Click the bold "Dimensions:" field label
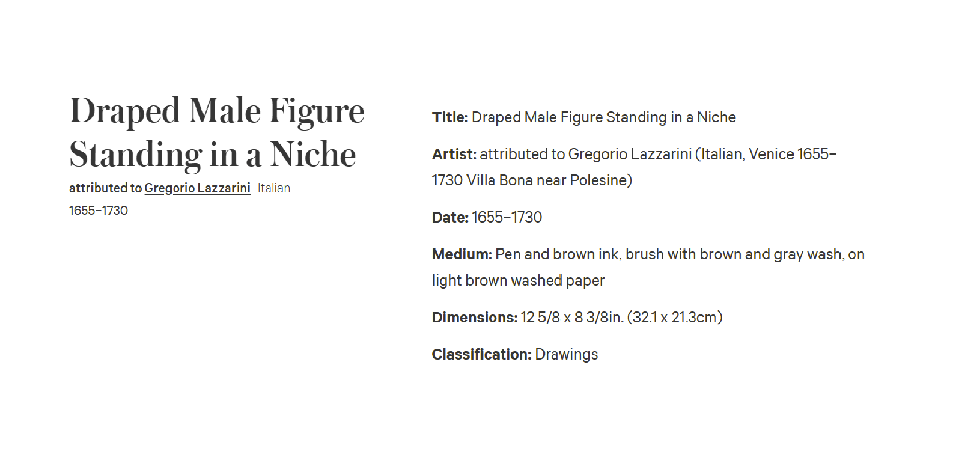 [x=474, y=317]
